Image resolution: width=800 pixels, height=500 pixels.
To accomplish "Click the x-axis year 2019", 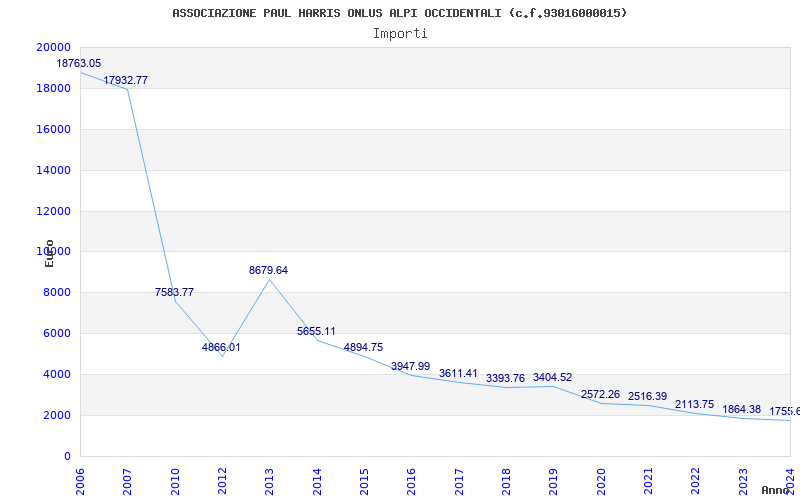I will pos(554,482).
